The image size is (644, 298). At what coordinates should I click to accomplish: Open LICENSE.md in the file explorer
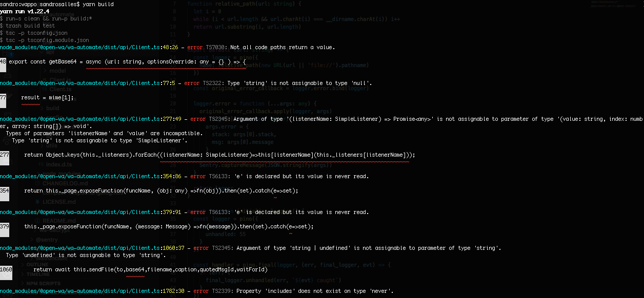(54, 202)
